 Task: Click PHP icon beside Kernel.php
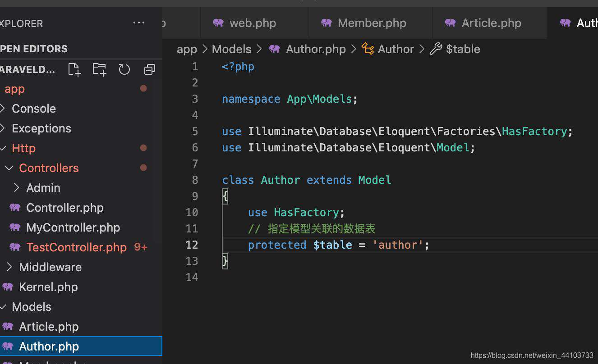click(8, 287)
